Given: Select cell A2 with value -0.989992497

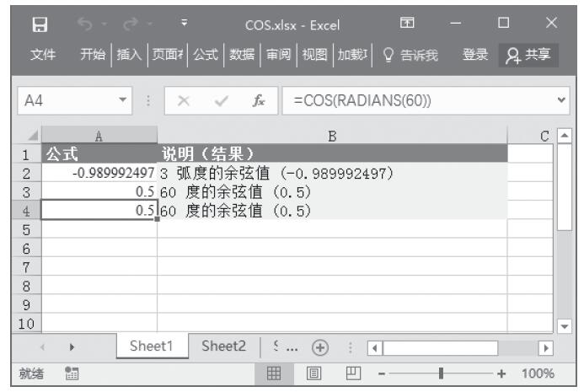Looking at the screenshot, I should [99, 173].
